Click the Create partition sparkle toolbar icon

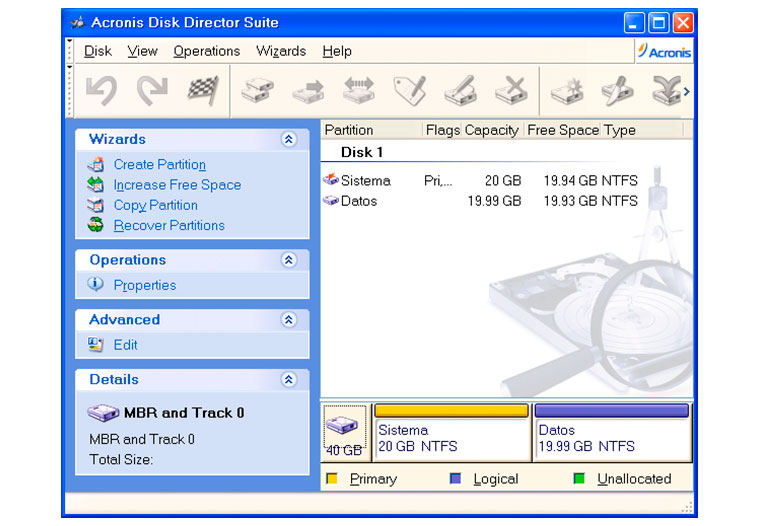(x=567, y=91)
